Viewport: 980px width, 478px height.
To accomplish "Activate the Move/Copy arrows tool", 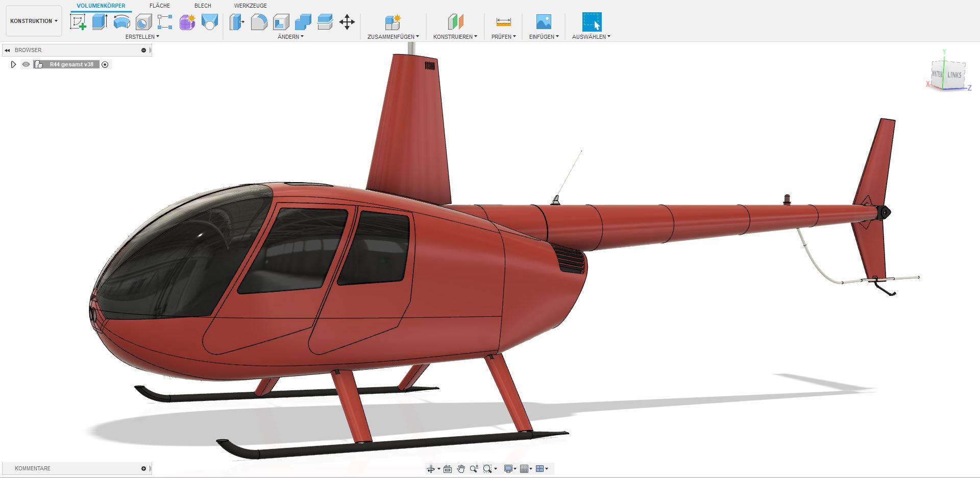I will [347, 22].
